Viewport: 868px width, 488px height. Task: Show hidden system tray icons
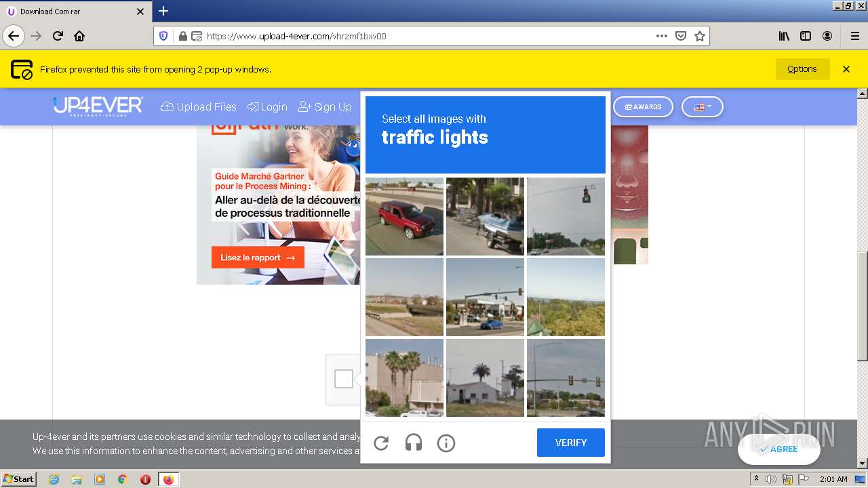coord(756,479)
